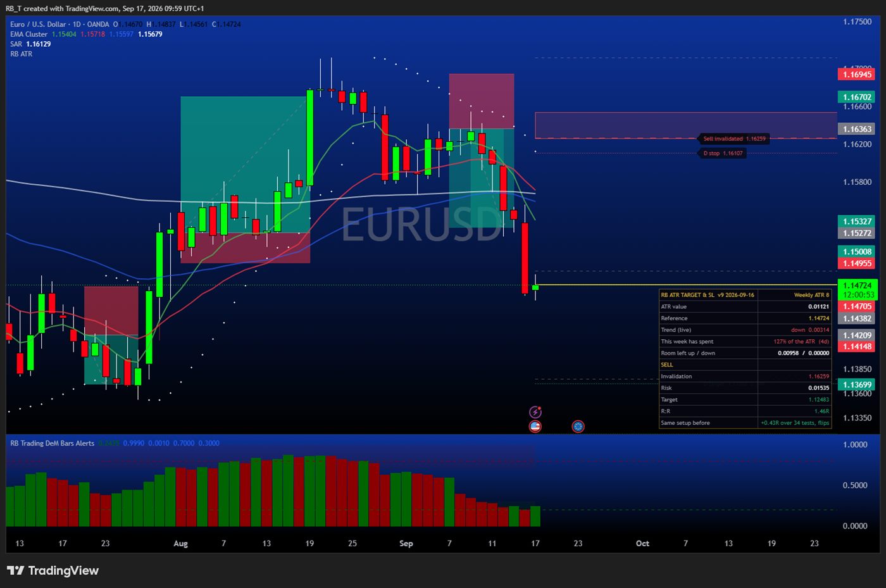The height and width of the screenshot is (588, 886).
Task: Click the 1.14955 red price label
Action: (857, 263)
